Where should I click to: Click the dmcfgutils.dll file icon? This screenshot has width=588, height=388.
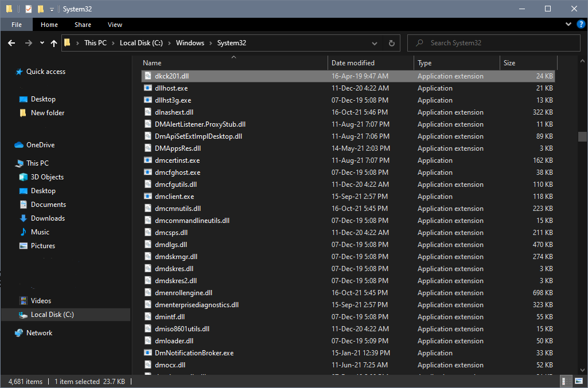148,185
